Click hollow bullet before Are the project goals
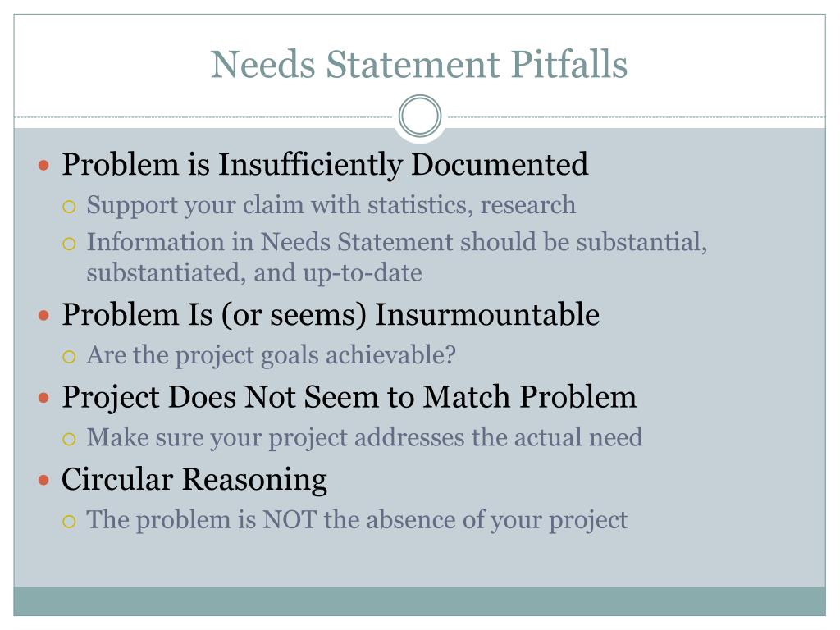The image size is (840, 630). [69, 357]
